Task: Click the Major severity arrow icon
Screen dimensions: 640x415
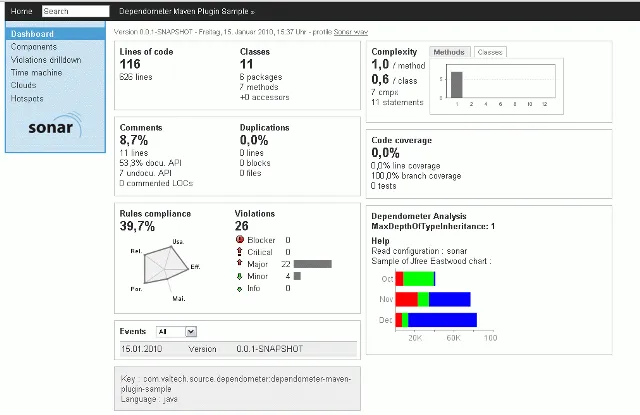Action: tap(240, 264)
